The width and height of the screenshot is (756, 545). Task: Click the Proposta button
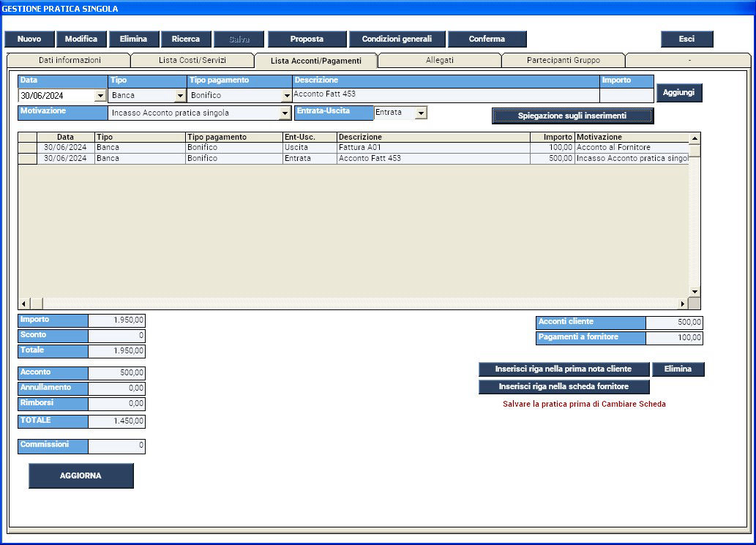pyautogui.click(x=307, y=40)
